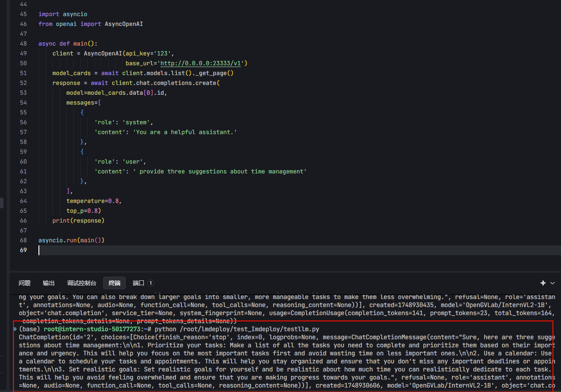561x392 pixels.
Task: Click the plus icon to create new terminal
Action: coord(543,283)
